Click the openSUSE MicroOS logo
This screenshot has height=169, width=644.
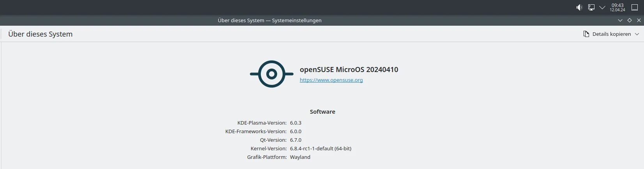[272, 74]
